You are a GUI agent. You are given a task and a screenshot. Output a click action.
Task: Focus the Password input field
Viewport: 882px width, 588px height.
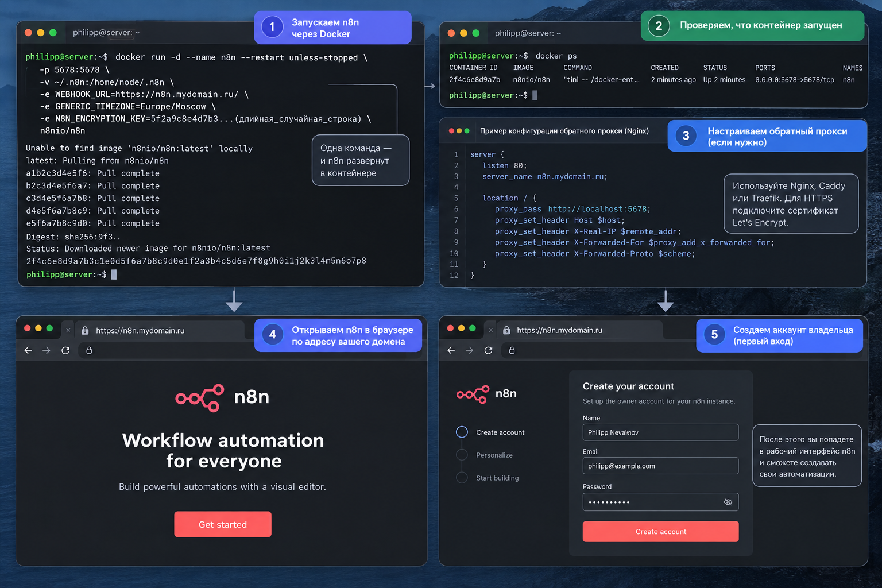point(660,502)
